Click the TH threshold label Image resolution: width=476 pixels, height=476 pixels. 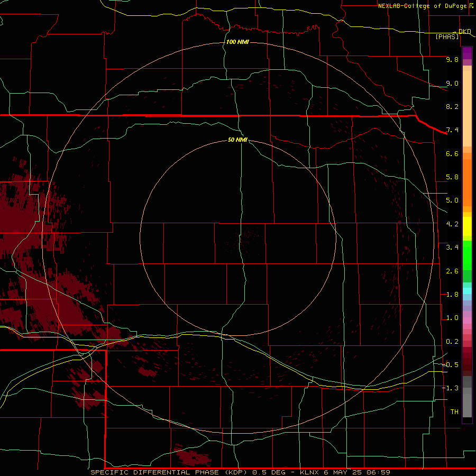(454, 412)
